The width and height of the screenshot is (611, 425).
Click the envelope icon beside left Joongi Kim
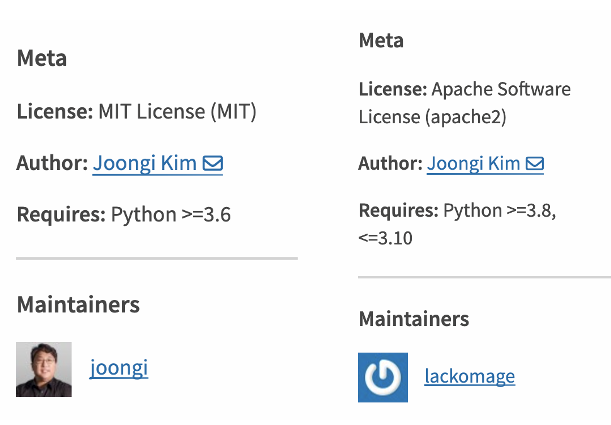pyautogui.click(x=213, y=163)
